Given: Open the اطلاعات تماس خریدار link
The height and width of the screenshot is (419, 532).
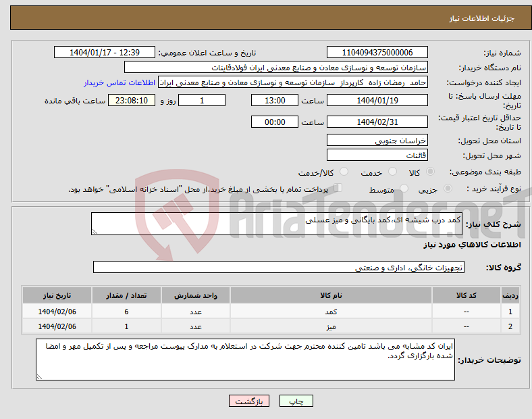Looking at the screenshot, I should pos(119,82).
